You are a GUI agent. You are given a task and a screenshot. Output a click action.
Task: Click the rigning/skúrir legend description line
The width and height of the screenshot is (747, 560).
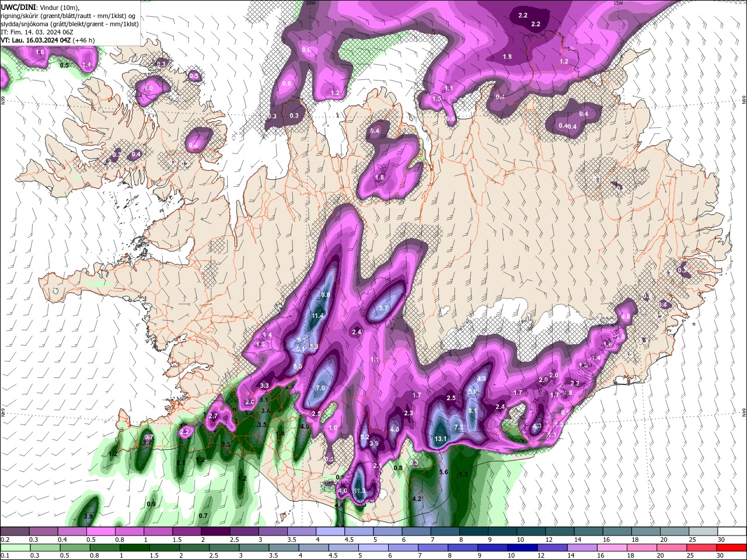pos(68,16)
